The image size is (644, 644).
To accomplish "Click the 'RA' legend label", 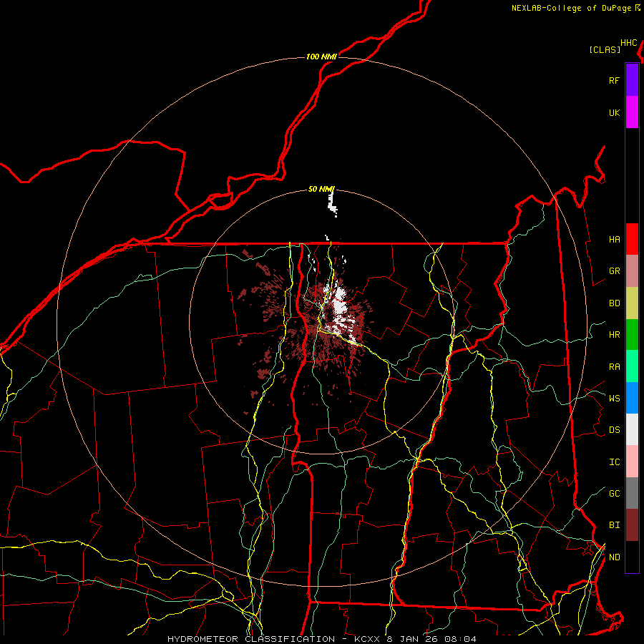I will click(x=614, y=367).
